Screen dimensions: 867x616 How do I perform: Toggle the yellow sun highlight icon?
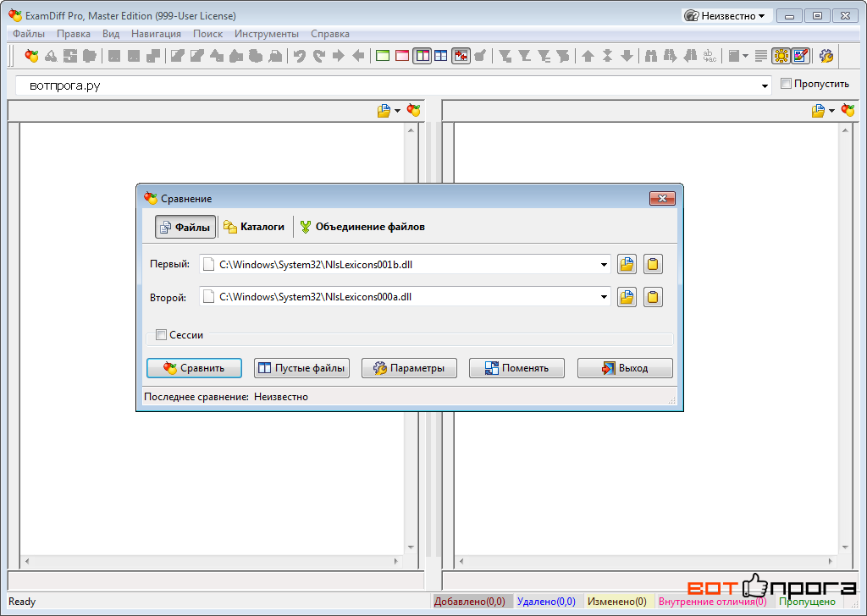[x=781, y=56]
